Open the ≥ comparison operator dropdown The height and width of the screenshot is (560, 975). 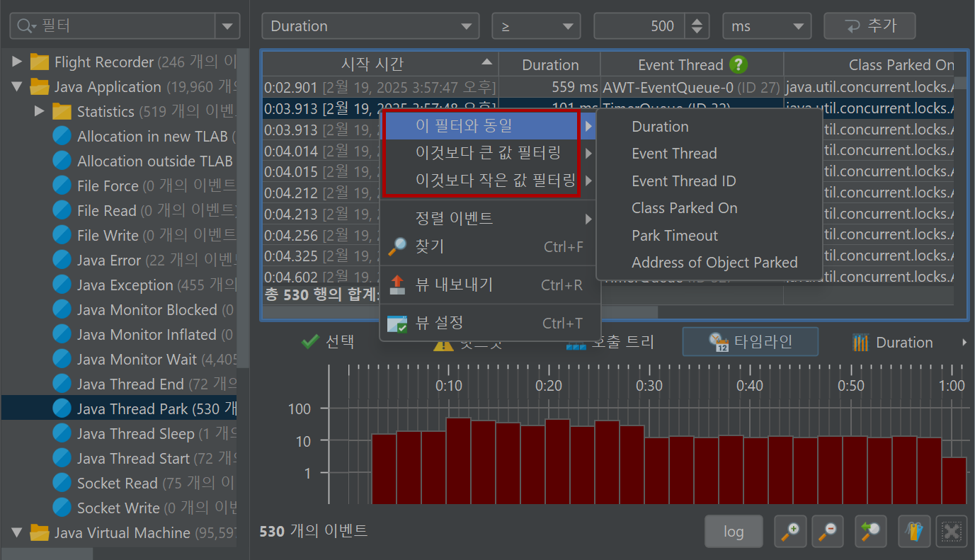[x=536, y=26]
